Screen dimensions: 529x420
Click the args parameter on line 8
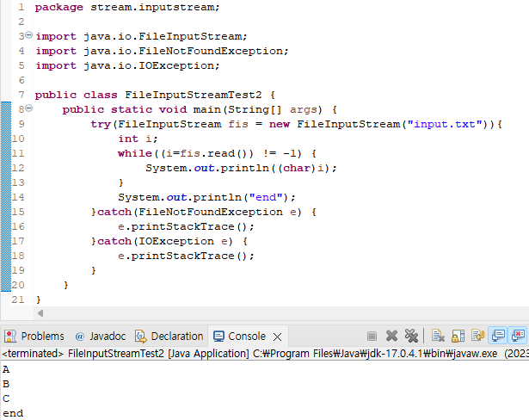[304, 109]
